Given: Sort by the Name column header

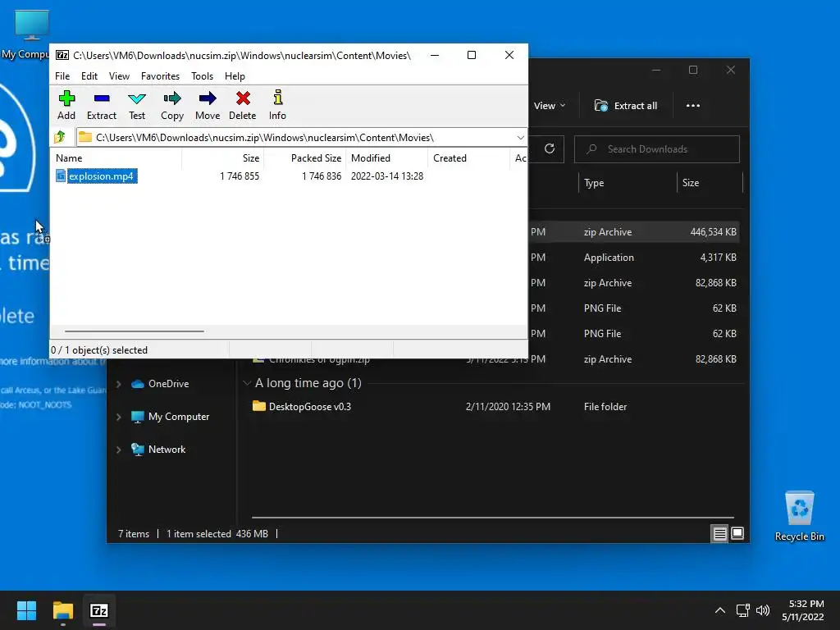Looking at the screenshot, I should [116, 158].
